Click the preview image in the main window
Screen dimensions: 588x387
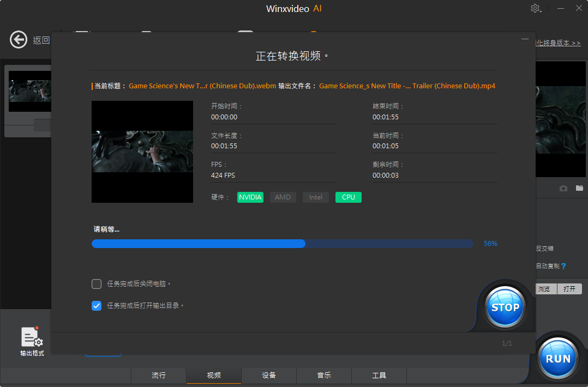coord(561,119)
